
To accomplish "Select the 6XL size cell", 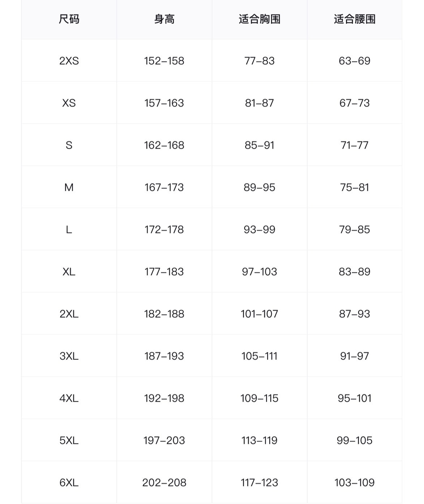I will pyautogui.click(x=69, y=482).
